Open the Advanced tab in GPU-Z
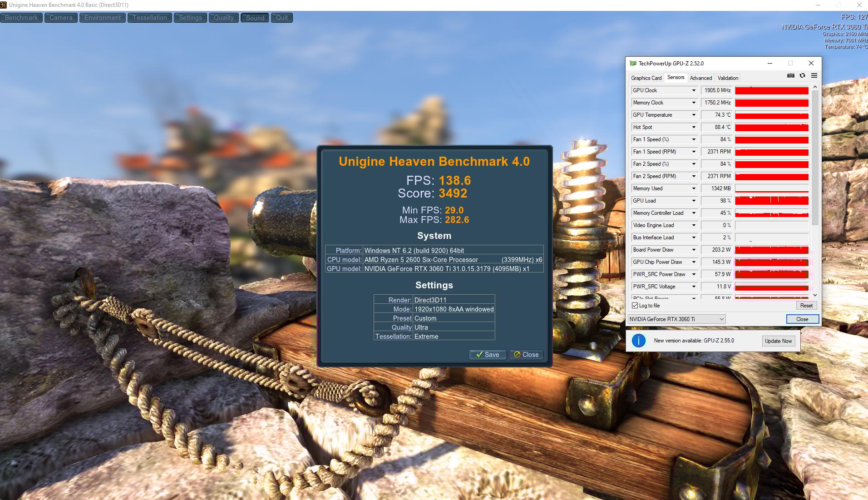The width and height of the screenshot is (868, 500). point(700,78)
